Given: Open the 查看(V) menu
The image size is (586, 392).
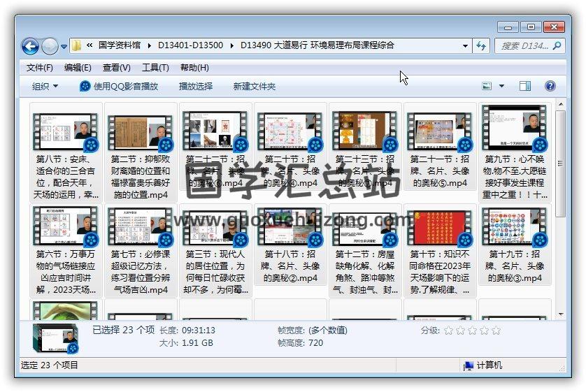Looking at the screenshot, I should [117, 68].
